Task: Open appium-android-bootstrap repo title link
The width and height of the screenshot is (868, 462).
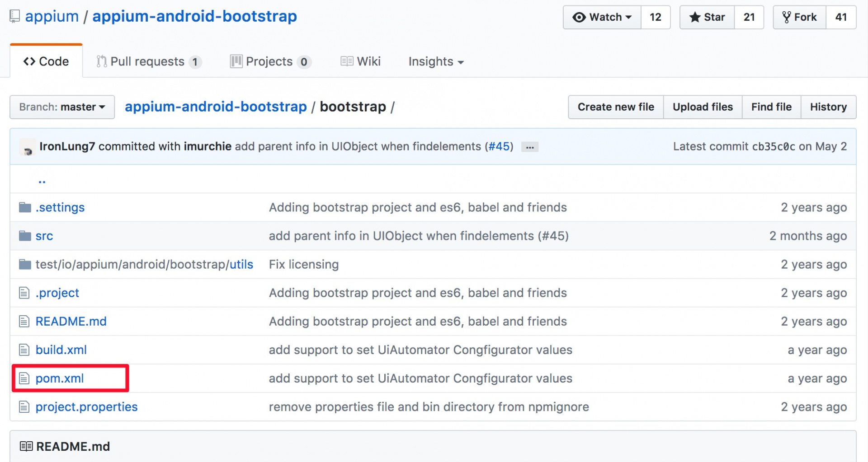Action: point(194,16)
